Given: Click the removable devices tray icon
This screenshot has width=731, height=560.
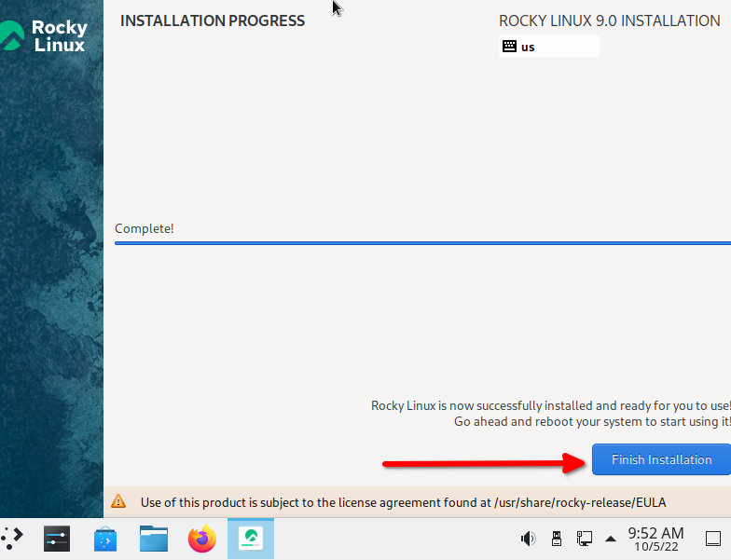Looking at the screenshot, I should click(x=557, y=538).
